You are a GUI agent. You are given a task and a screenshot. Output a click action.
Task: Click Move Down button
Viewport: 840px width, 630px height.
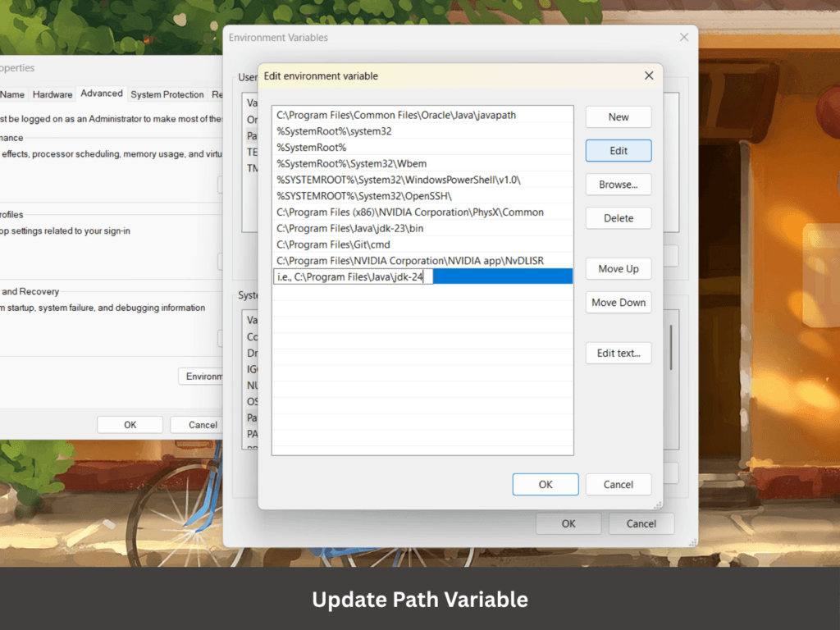pos(618,303)
